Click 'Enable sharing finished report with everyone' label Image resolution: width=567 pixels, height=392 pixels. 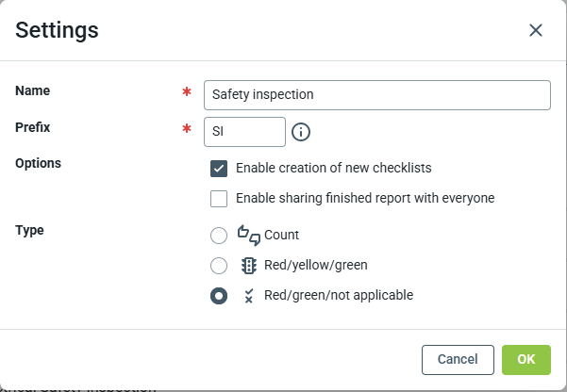365,199
